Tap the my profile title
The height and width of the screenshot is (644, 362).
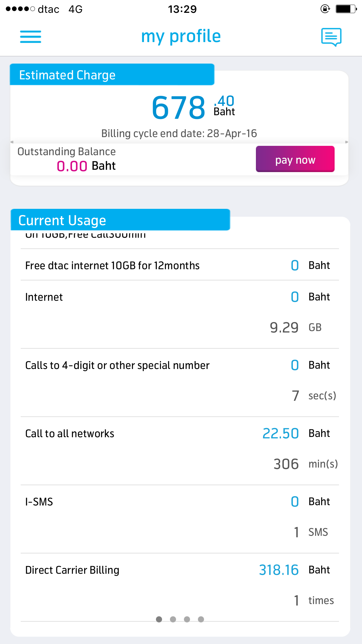pyautogui.click(x=181, y=37)
